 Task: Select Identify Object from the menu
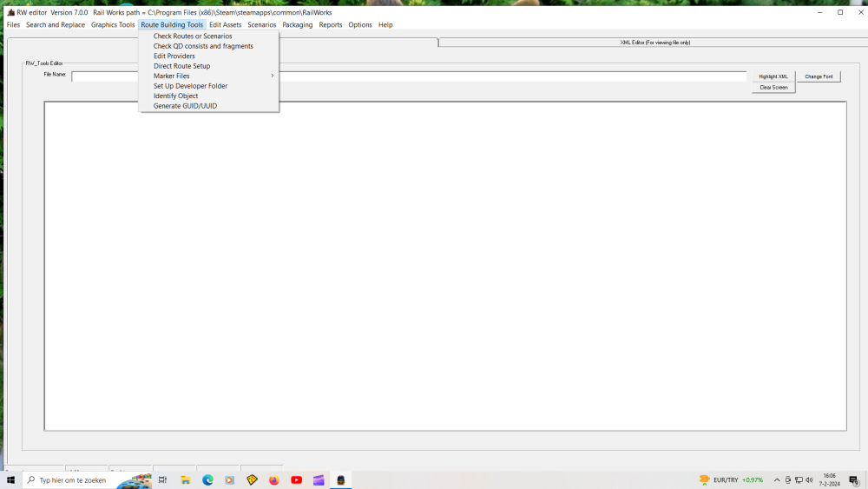175,96
